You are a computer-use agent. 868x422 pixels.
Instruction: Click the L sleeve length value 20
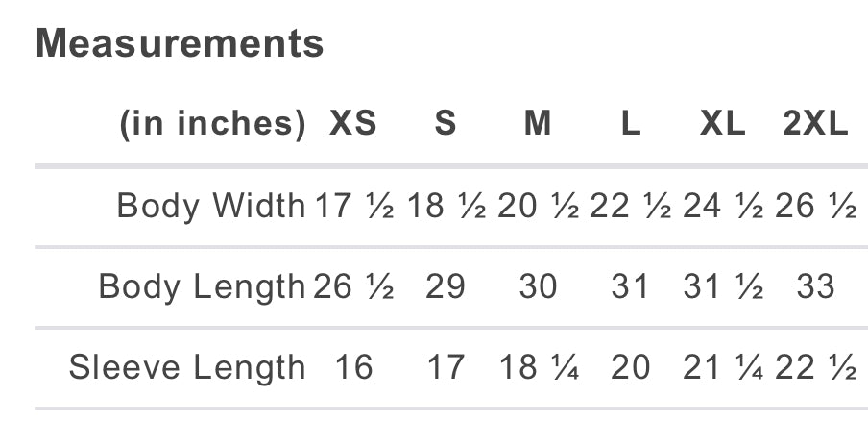630,367
